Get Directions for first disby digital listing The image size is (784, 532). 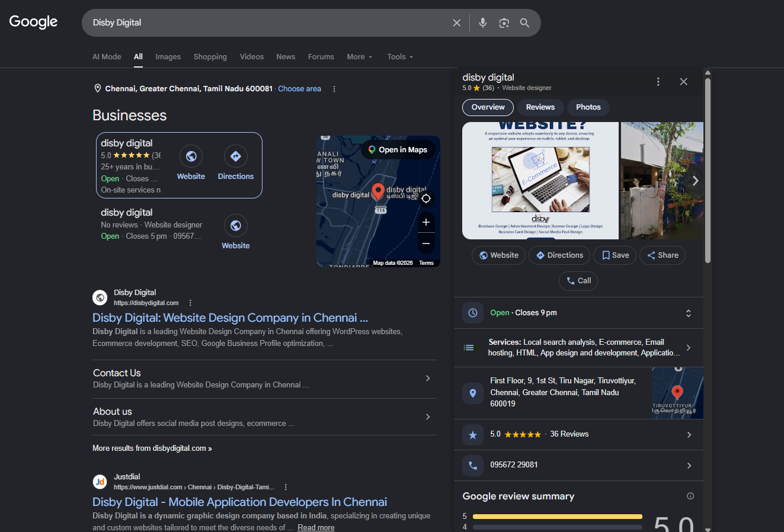coord(236,156)
